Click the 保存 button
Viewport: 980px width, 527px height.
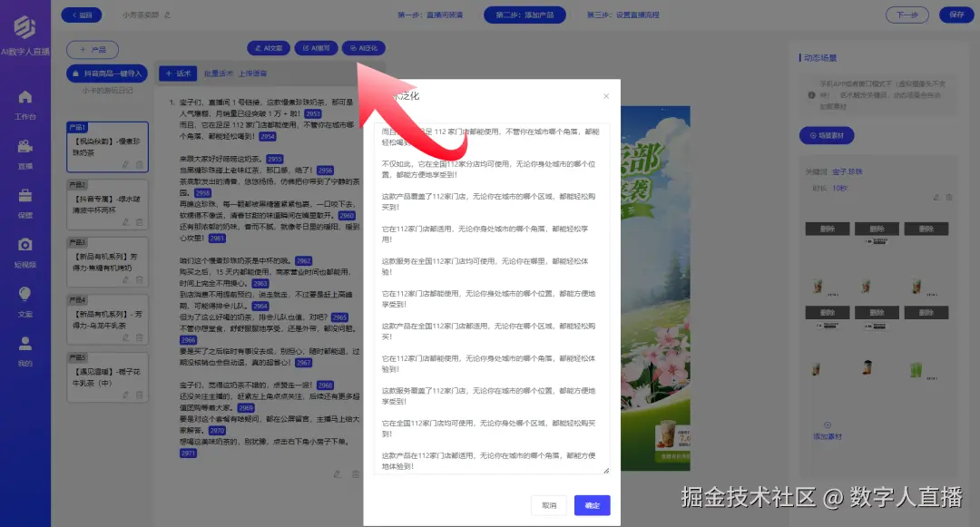click(956, 15)
